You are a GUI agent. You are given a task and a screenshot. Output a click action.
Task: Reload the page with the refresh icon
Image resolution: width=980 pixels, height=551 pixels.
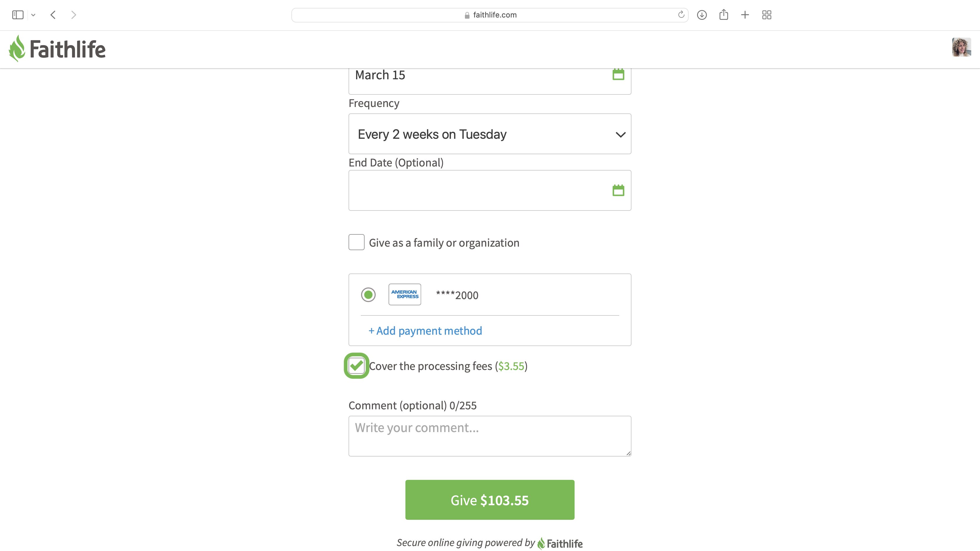tap(681, 15)
